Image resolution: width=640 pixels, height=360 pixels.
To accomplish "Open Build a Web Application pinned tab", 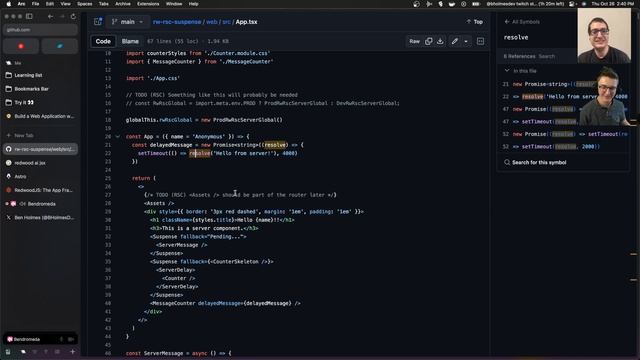I will (x=40, y=116).
